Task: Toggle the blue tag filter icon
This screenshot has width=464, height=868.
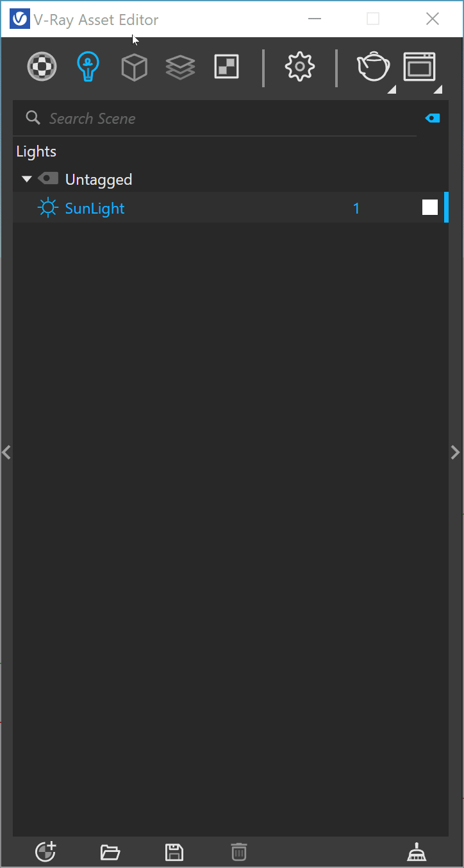Action: [x=433, y=118]
